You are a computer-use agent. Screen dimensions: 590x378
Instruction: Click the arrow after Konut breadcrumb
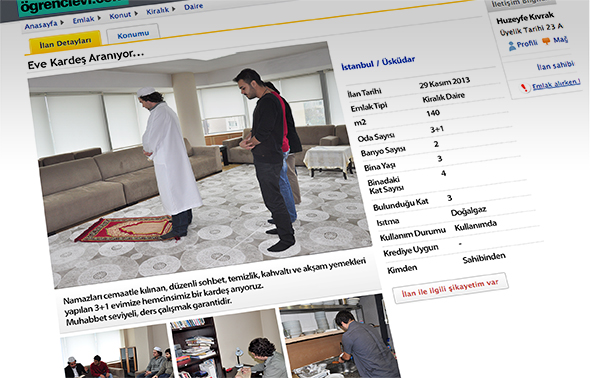coord(136,14)
